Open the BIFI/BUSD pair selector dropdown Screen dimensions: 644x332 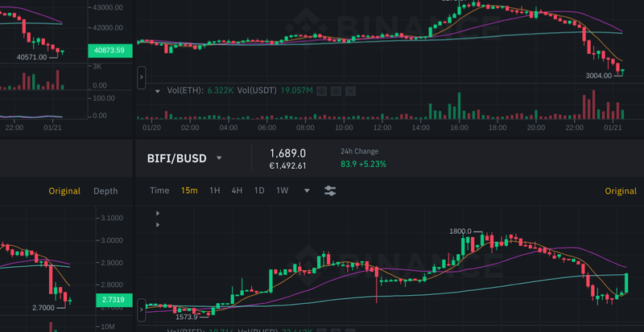219,158
